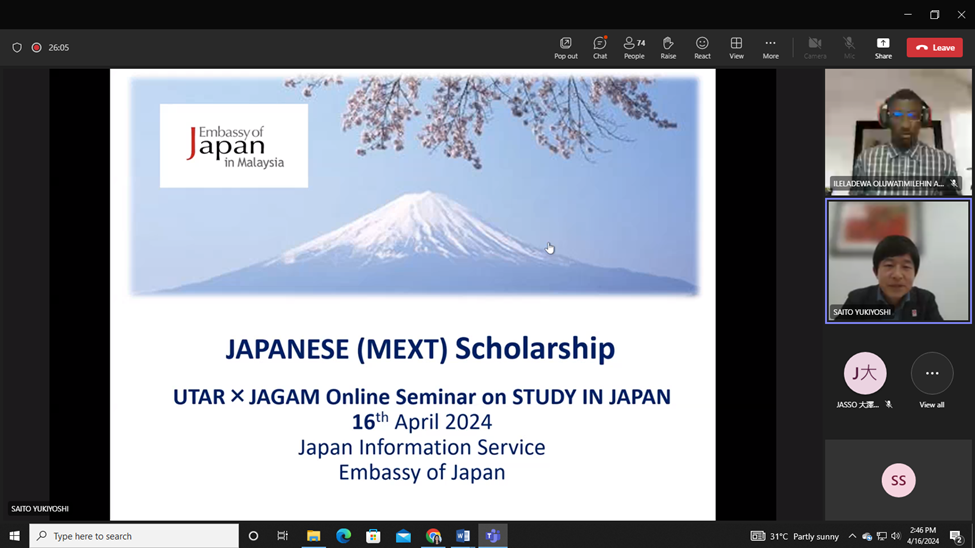Viewport: 975px width, 548px height.
Task: Open Share content tray
Action: tap(883, 48)
